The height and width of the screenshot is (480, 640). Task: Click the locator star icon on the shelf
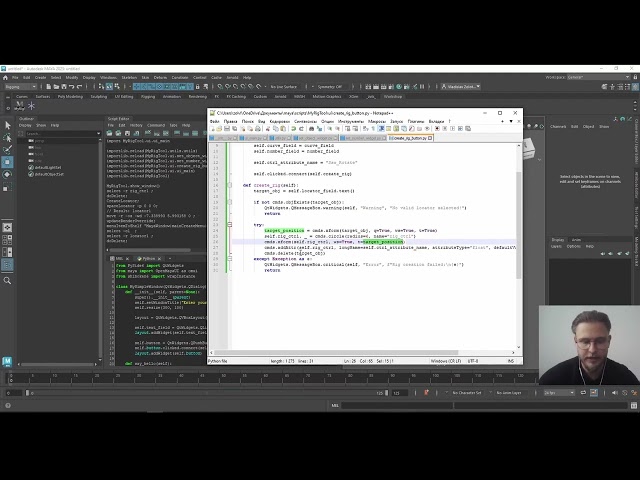click(31, 107)
